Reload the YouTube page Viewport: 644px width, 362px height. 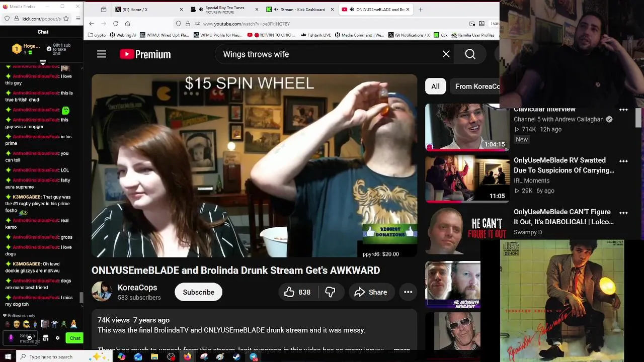tap(116, 24)
